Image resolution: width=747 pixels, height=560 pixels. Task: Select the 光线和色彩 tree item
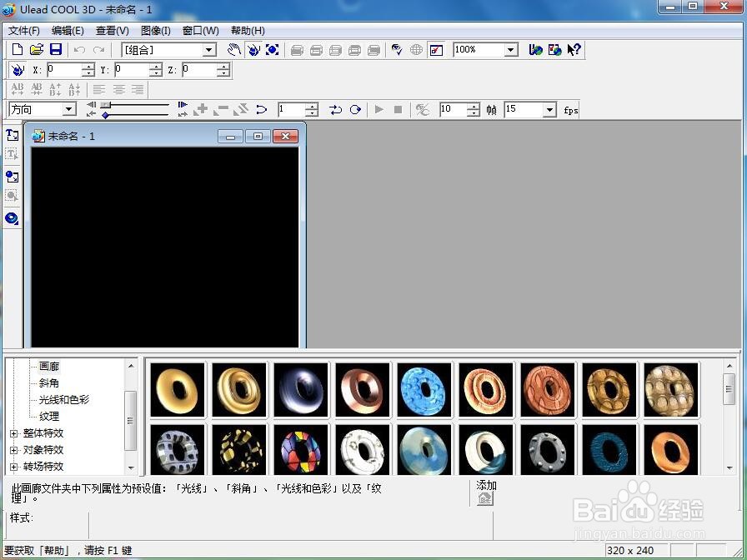click(x=64, y=399)
